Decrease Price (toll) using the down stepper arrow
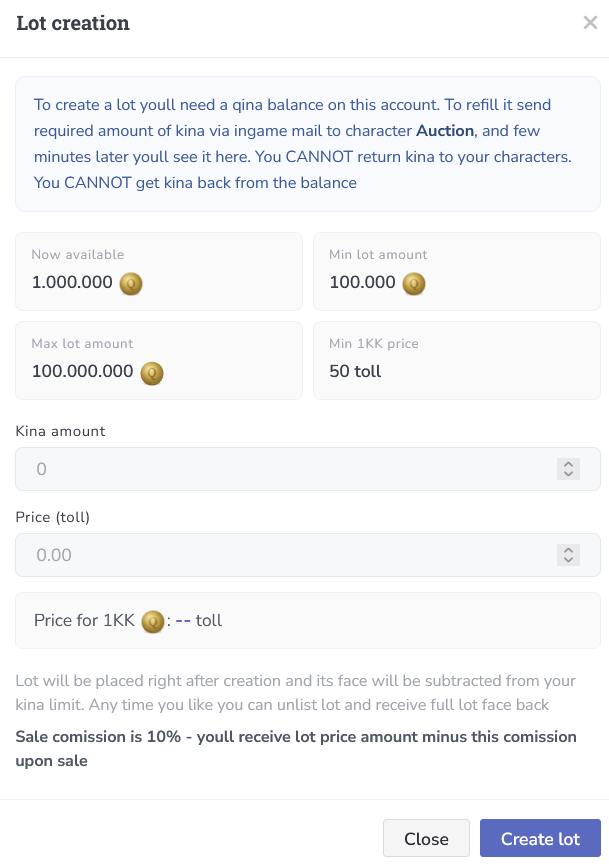The width and height of the screenshot is (609, 865). (568, 560)
